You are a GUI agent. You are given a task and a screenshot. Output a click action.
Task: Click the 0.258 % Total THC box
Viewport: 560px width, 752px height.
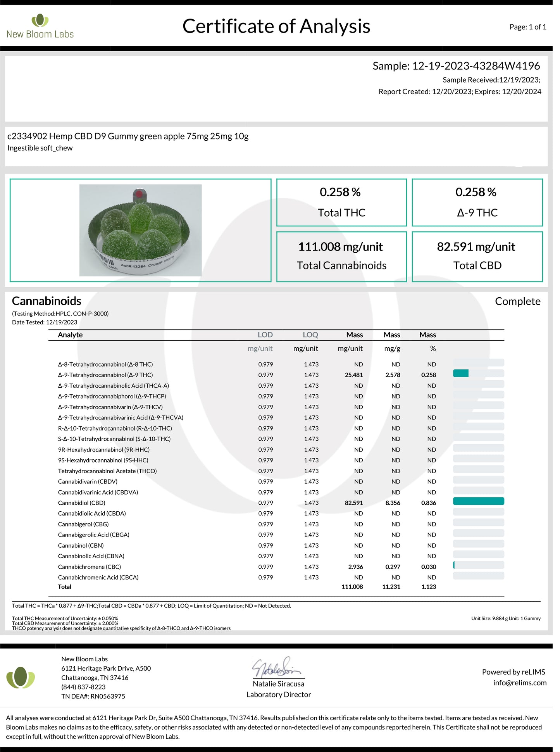pos(341,202)
